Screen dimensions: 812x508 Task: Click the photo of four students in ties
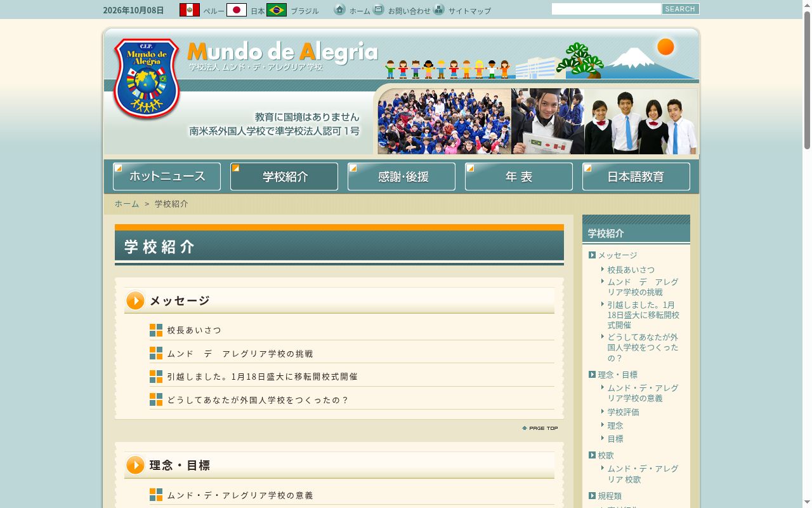click(641, 121)
